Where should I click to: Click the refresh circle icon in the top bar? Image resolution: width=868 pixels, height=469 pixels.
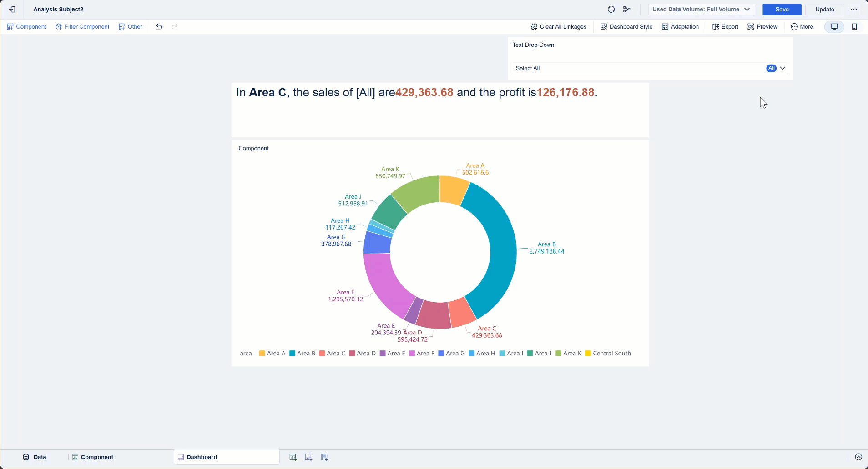click(x=611, y=9)
